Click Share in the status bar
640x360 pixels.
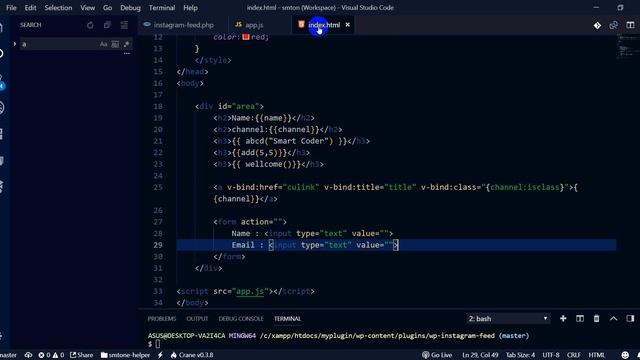point(82,355)
